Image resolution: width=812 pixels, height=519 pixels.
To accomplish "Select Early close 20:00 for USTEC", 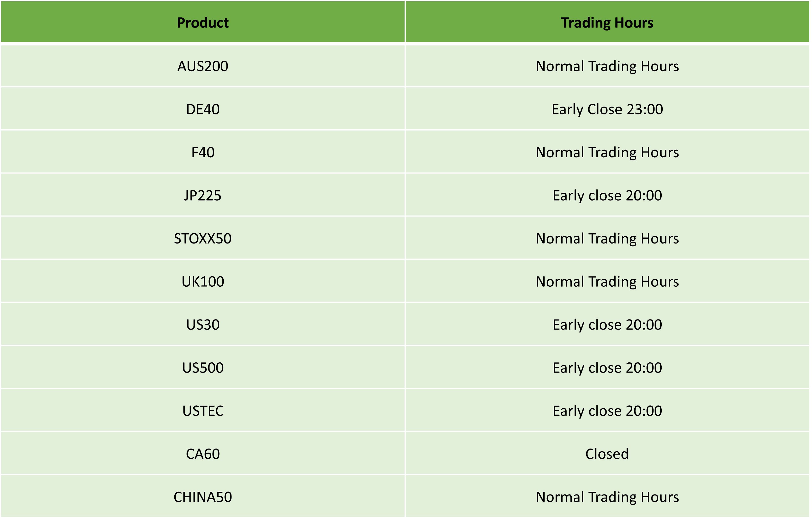I will [x=607, y=411].
